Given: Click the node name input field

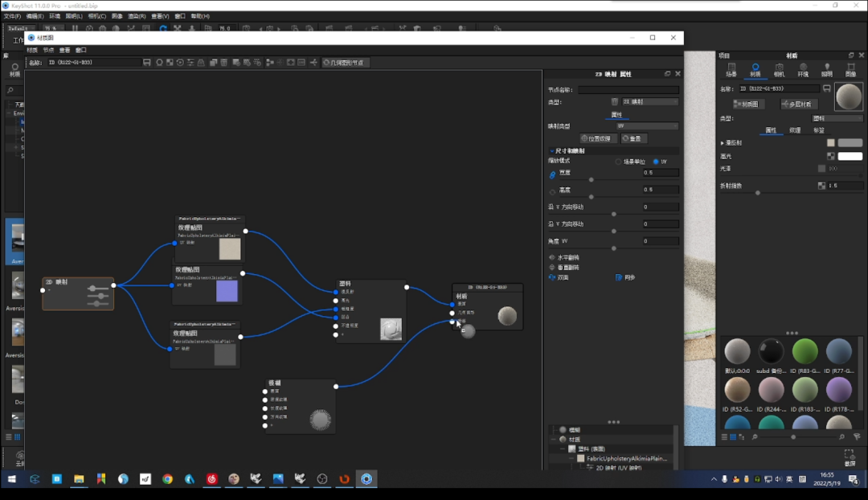Looking at the screenshot, I should pyautogui.click(x=628, y=90).
